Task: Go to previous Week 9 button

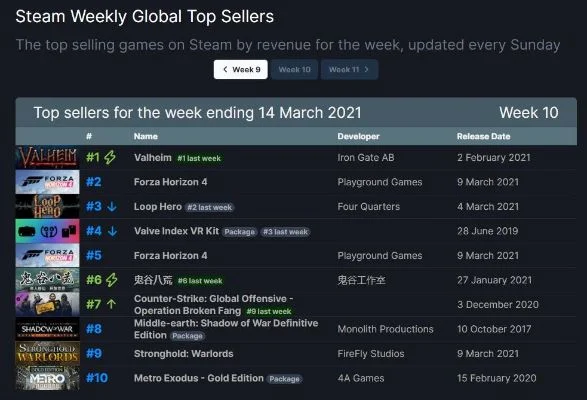Action: pos(241,69)
